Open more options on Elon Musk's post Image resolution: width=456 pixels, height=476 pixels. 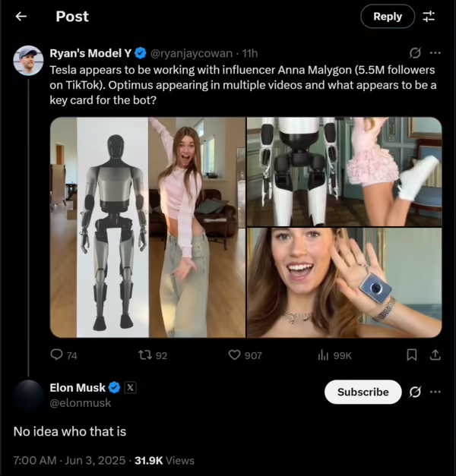tap(435, 392)
